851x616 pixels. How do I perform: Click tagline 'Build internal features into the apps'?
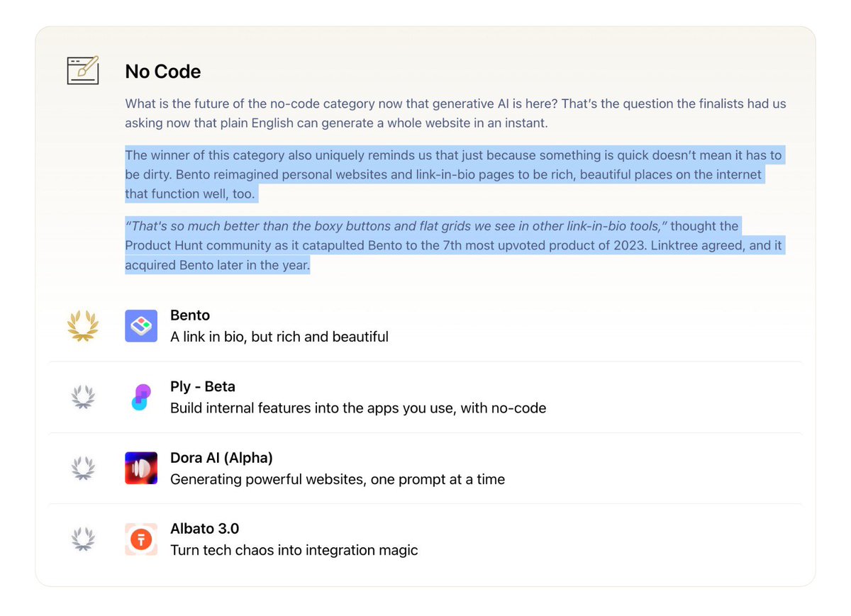pos(358,408)
